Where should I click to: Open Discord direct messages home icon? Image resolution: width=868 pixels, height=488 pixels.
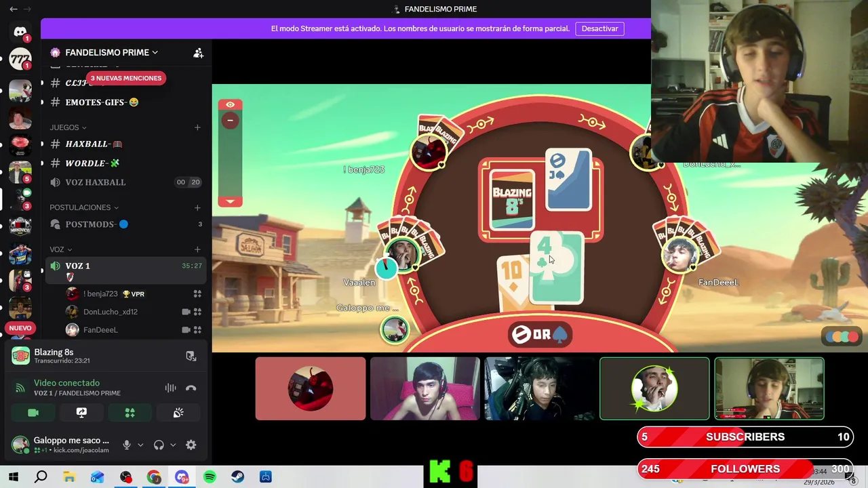(20, 32)
